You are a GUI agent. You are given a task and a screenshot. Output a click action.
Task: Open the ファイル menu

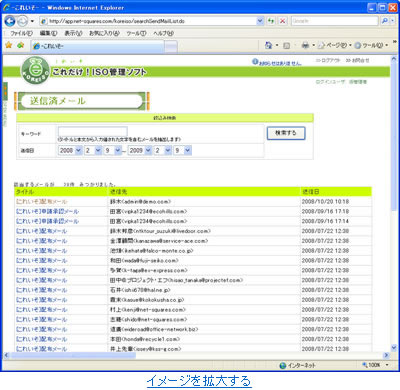[21, 33]
